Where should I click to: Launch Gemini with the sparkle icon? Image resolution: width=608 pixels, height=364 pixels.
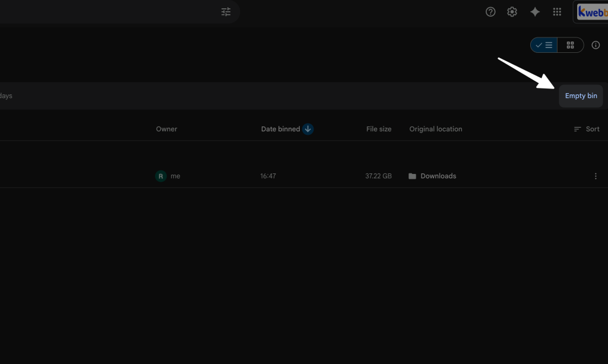coord(534,11)
